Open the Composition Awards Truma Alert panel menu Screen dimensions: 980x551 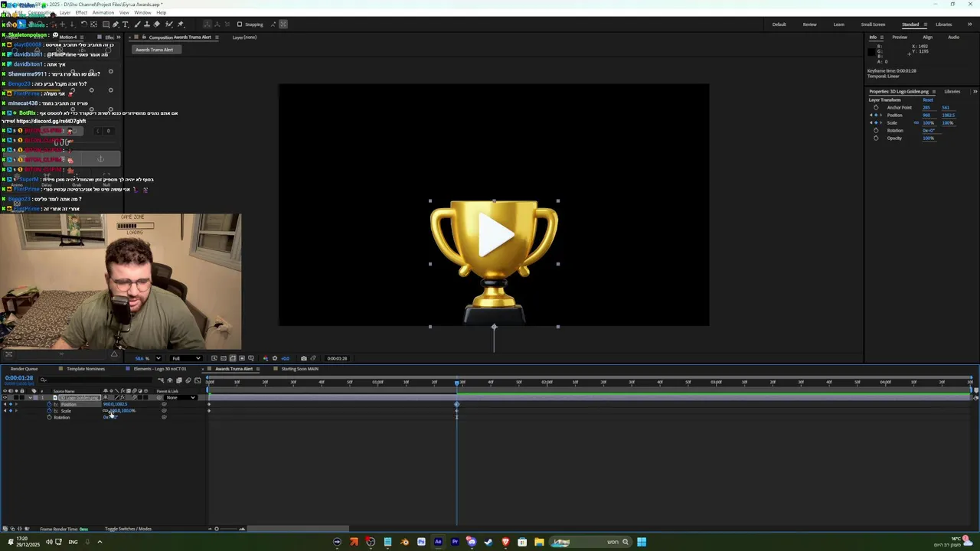pyautogui.click(x=217, y=37)
